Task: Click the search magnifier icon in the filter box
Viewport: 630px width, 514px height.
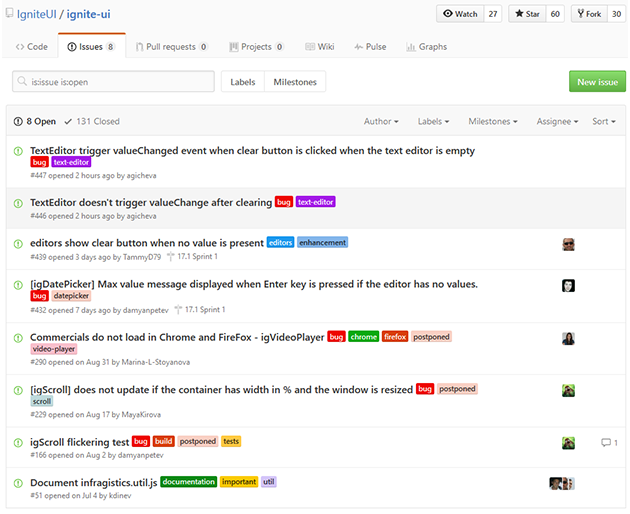Action: click(22, 82)
